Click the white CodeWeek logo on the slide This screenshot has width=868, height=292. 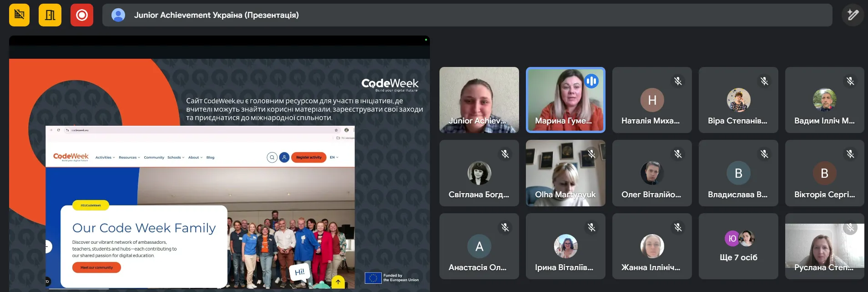pos(390,84)
